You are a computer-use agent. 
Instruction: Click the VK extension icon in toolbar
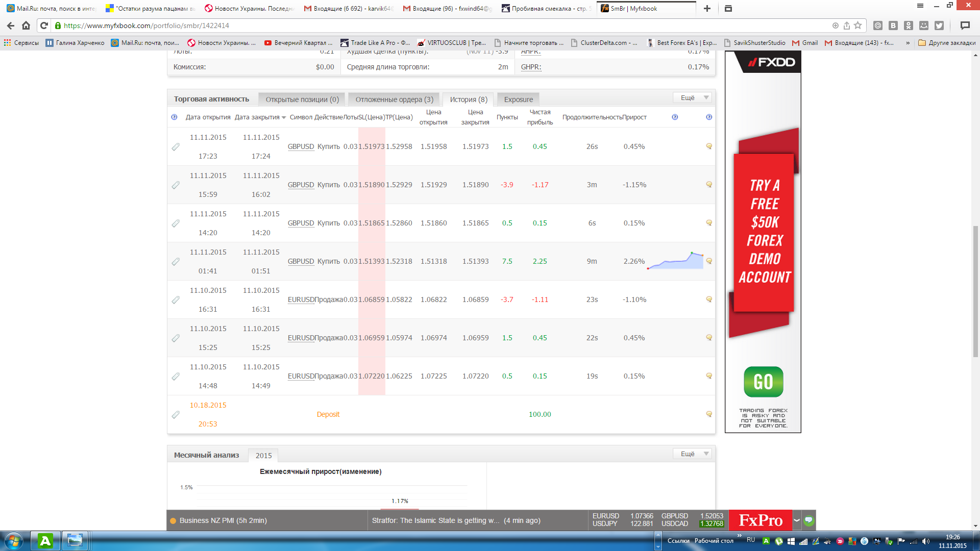coord(893,26)
